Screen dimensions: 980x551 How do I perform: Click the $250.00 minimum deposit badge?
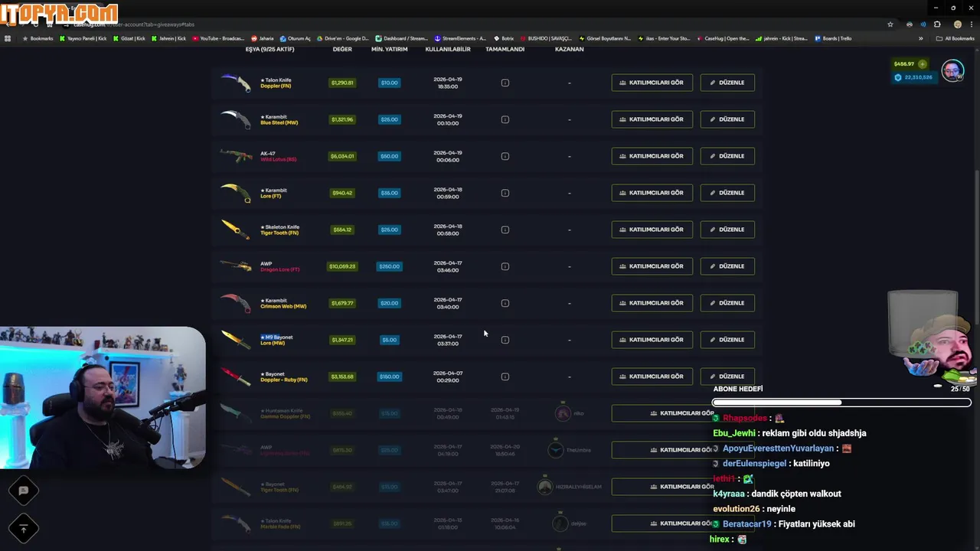click(389, 266)
